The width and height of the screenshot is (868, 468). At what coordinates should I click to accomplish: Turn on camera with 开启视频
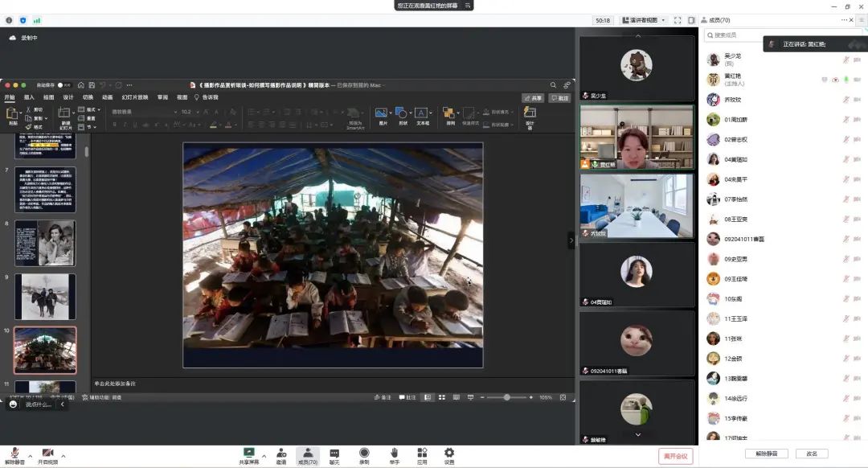point(48,455)
